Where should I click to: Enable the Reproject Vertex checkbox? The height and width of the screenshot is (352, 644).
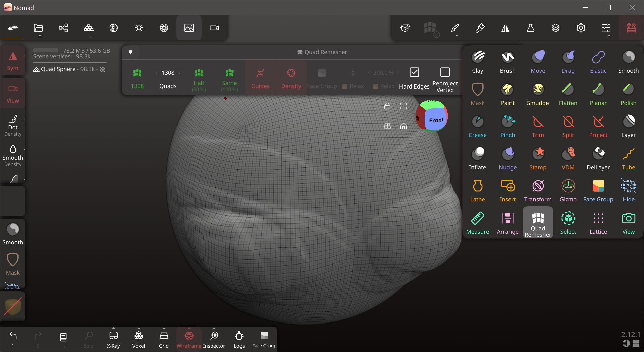pyautogui.click(x=445, y=72)
